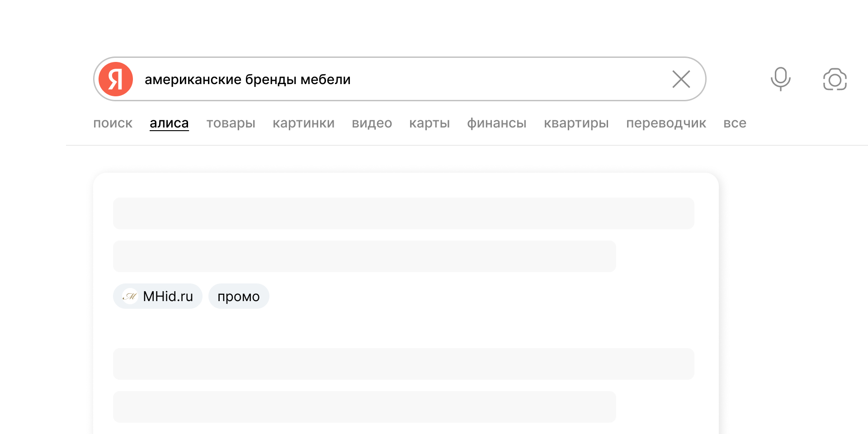Switch to the квартиры tab
The image size is (868, 434).
(576, 123)
